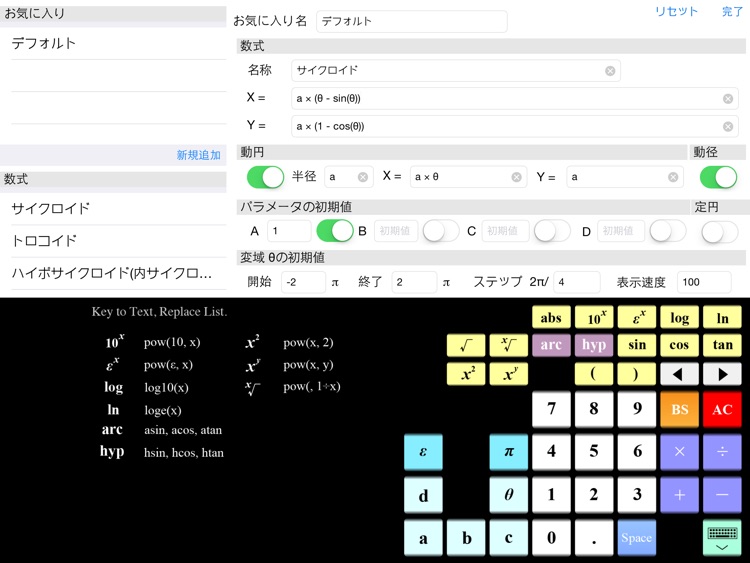This screenshot has height=563, width=750.
Task: Toggle the 定円 fixed circle switch
Action: click(x=720, y=232)
